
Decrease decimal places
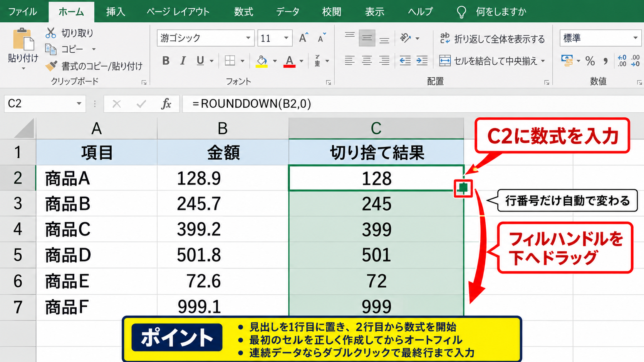tap(636, 61)
